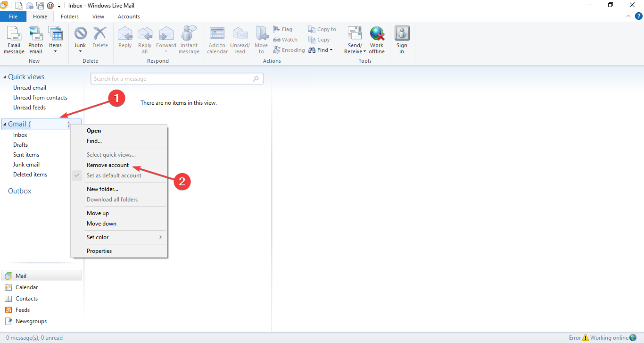The height and width of the screenshot is (343, 644).
Task: Click the Delete ribbon button
Action: tap(100, 38)
